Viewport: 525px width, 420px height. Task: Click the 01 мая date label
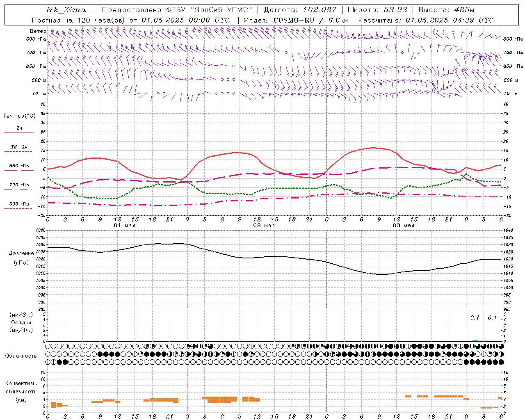[x=124, y=226]
